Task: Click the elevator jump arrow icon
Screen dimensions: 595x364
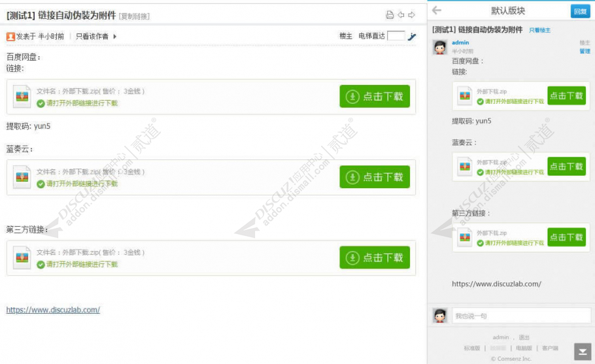Action: pyautogui.click(x=412, y=37)
